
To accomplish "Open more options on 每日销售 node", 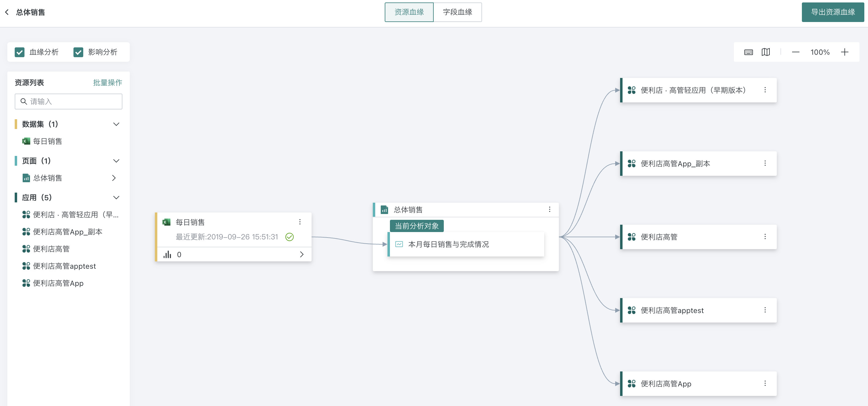I will [x=300, y=222].
